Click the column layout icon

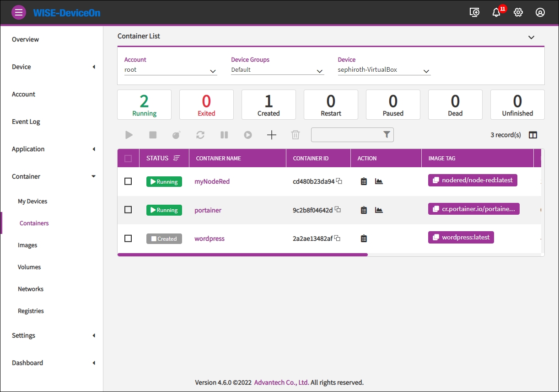tap(533, 135)
